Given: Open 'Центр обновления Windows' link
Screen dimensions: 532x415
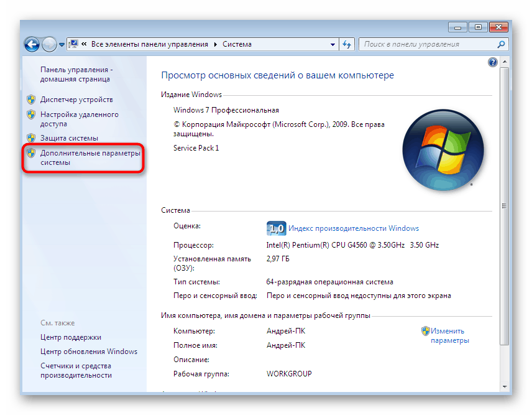Looking at the screenshot, I should tap(88, 352).
